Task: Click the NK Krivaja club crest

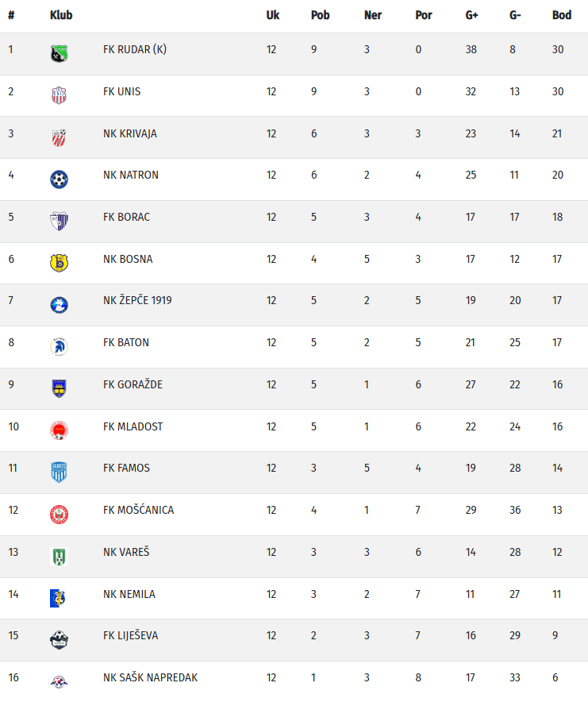Action: pyautogui.click(x=59, y=137)
